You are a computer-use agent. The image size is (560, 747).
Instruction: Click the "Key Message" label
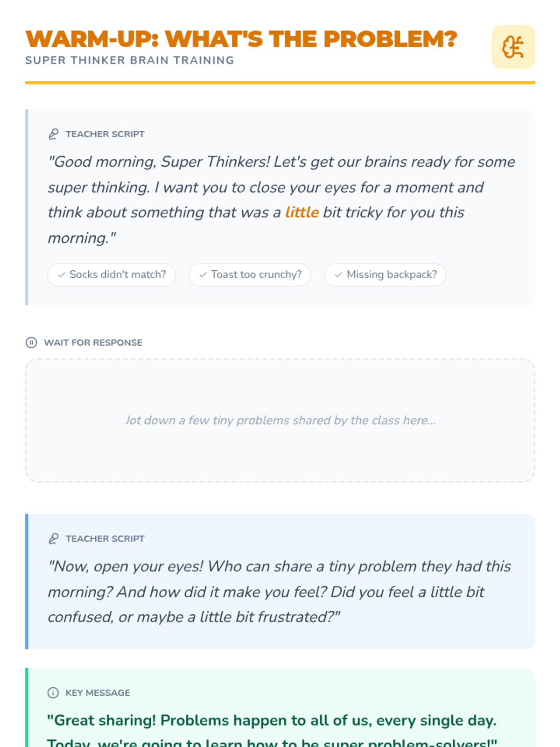pos(98,693)
